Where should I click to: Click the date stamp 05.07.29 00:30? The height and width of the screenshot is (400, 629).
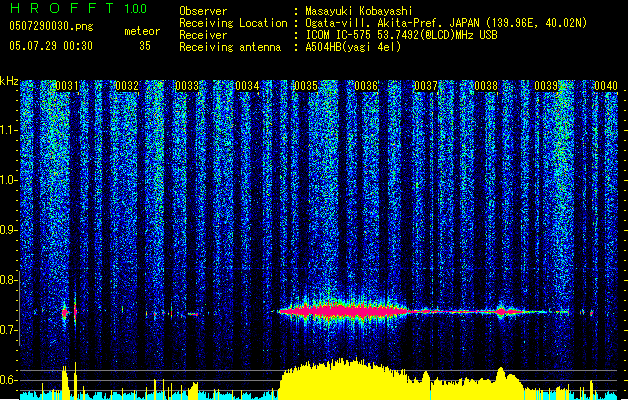click(51, 46)
